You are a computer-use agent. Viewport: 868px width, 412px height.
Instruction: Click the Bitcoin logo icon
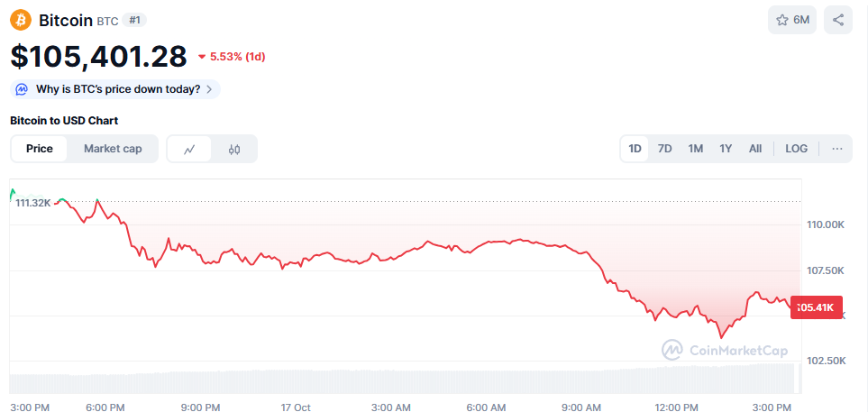coord(21,20)
